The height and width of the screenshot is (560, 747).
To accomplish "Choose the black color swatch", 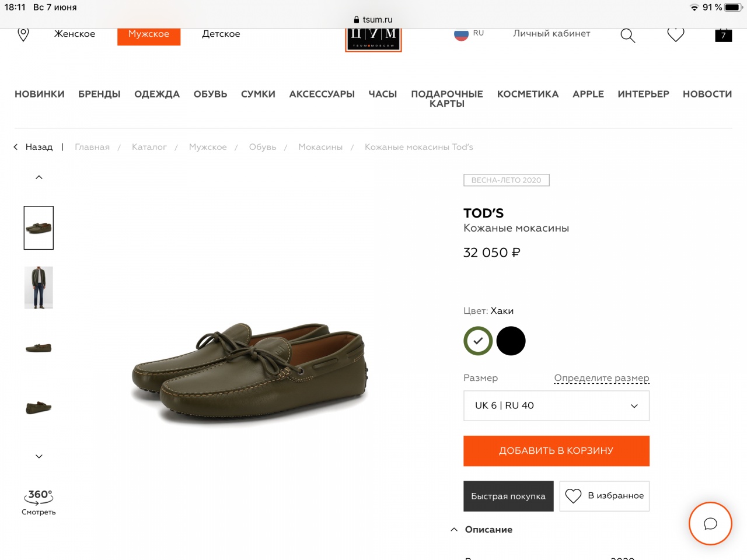I will pyautogui.click(x=511, y=341).
